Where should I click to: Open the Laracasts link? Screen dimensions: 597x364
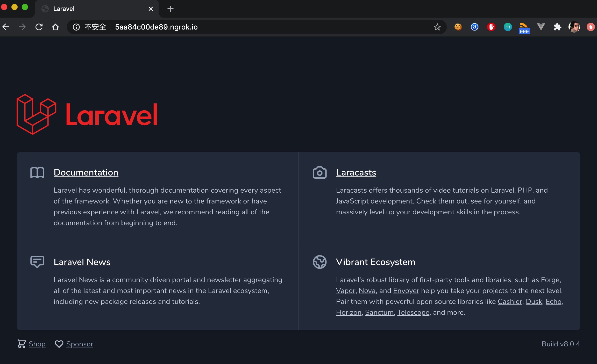click(356, 172)
